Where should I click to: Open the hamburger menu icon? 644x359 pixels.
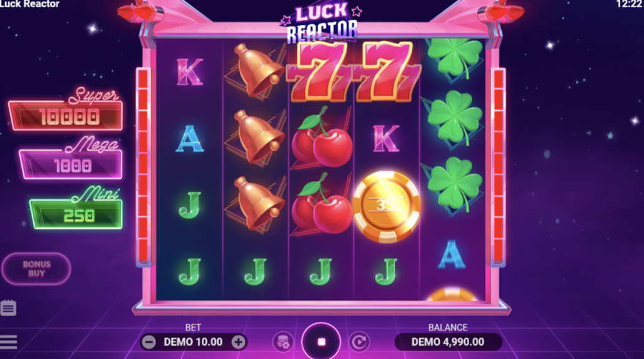coord(8,342)
